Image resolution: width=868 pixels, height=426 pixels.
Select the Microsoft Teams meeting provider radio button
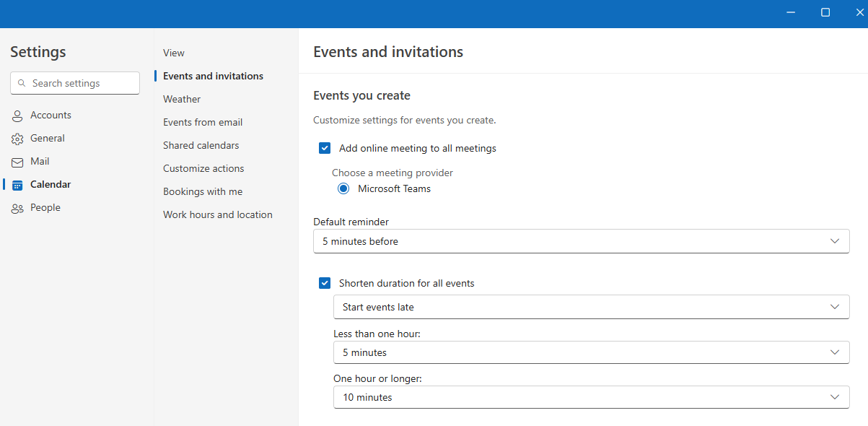[343, 188]
